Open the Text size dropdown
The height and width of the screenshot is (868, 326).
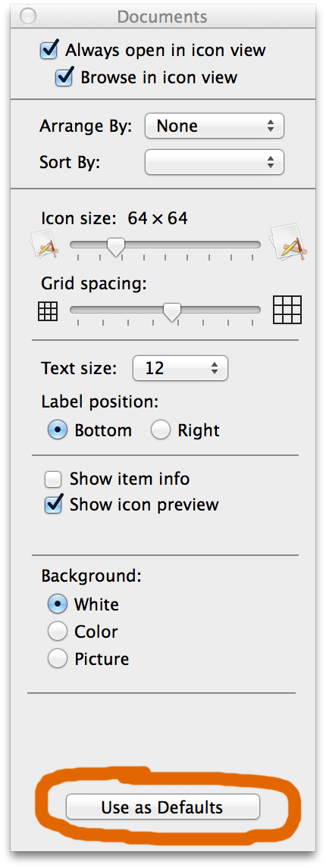tap(180, 368)
